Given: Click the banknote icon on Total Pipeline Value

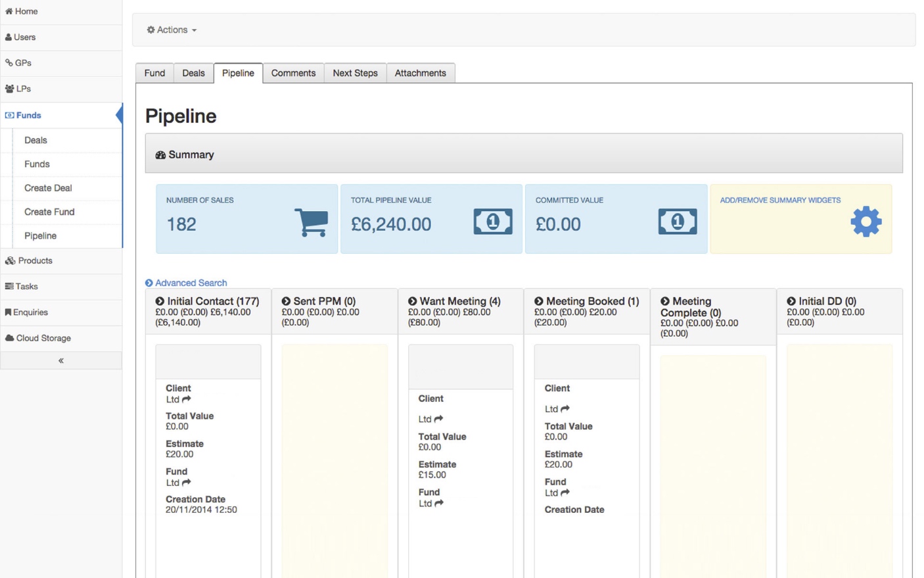Looking at the screenshot, I should [x=493, y=221].
